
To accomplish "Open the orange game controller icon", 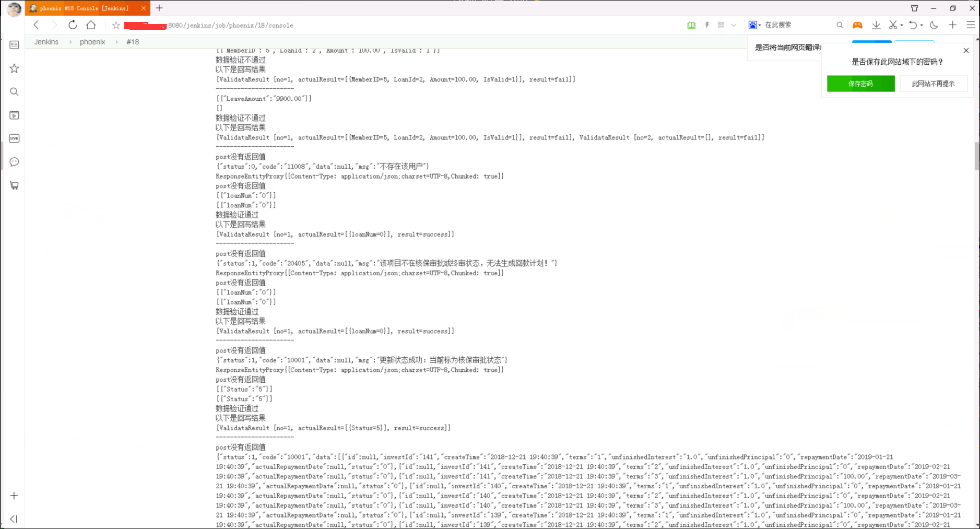I will tap(857, 25).
